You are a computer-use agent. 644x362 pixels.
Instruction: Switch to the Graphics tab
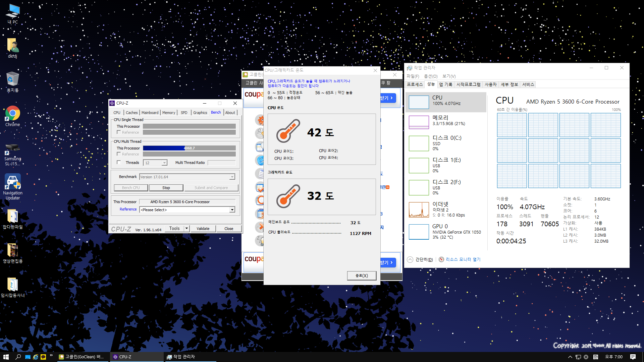tap(200, 113)
